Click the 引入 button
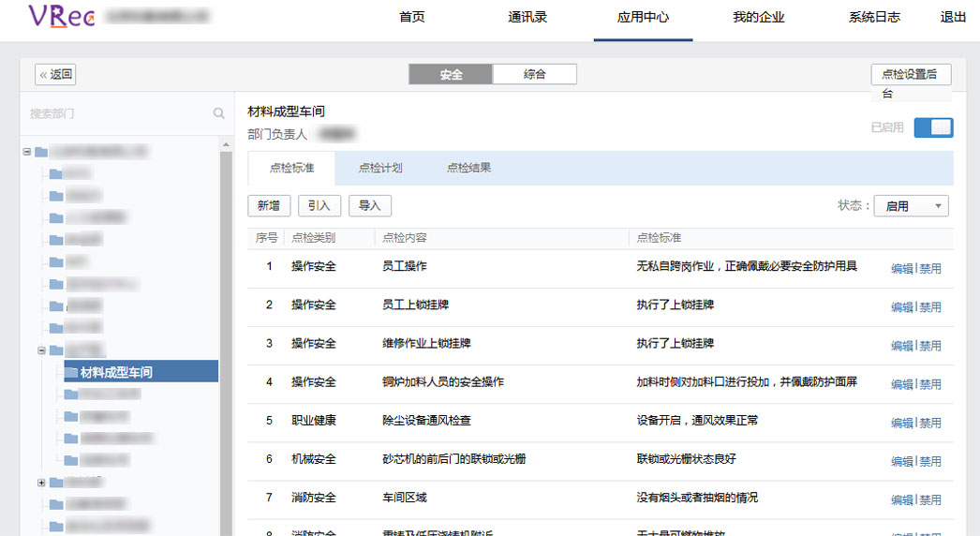The width and height of the screenshot is (980, 536). coord(319,206)
